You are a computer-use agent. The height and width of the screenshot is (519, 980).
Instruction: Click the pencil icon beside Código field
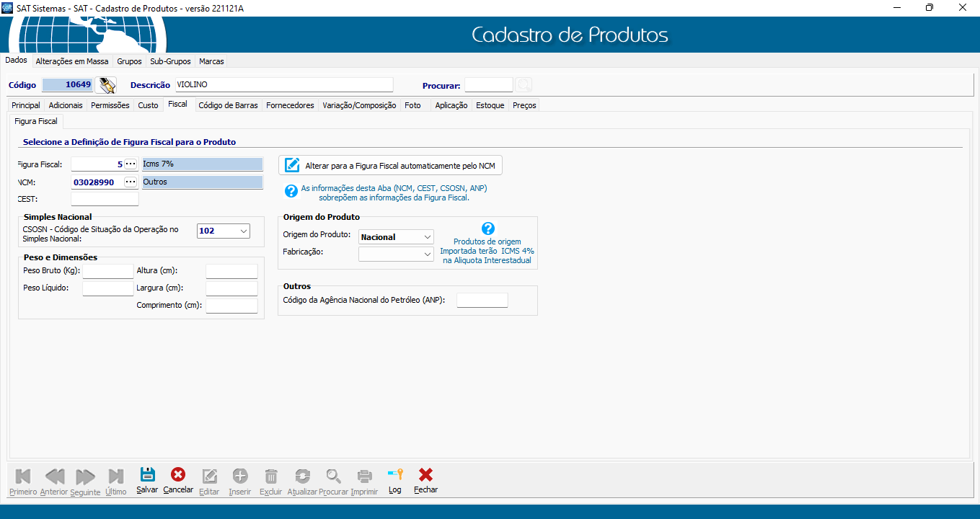tap(107, 85)
